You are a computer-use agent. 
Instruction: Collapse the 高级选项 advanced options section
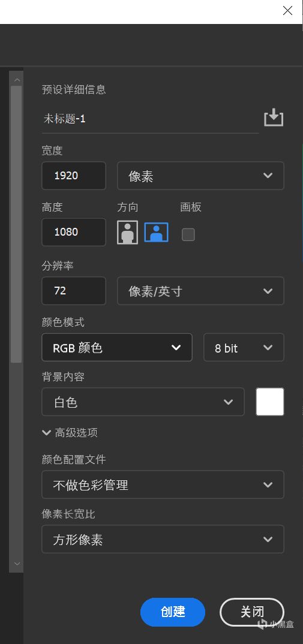pos(70,432)
